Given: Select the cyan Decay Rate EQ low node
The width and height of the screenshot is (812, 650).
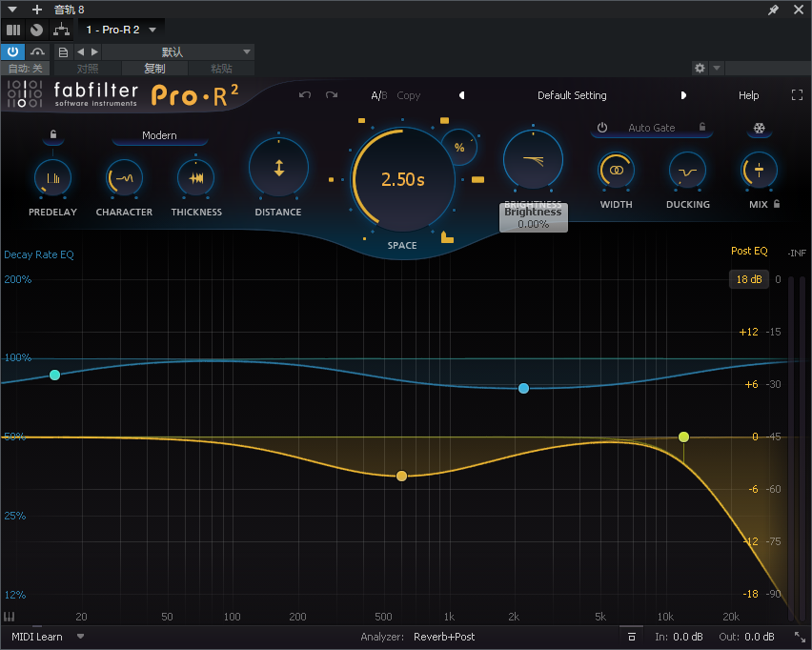Looking at the screenshot, I should (54, 375).
